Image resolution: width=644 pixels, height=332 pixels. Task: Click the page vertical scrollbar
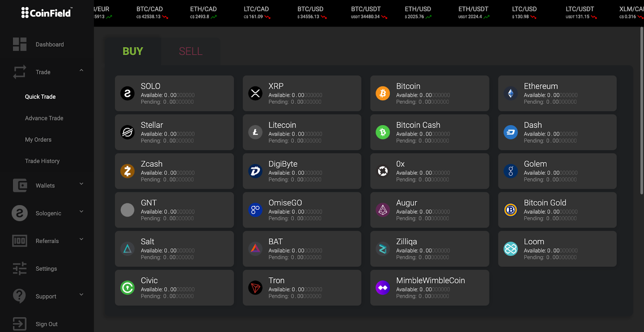pos(642,111)
